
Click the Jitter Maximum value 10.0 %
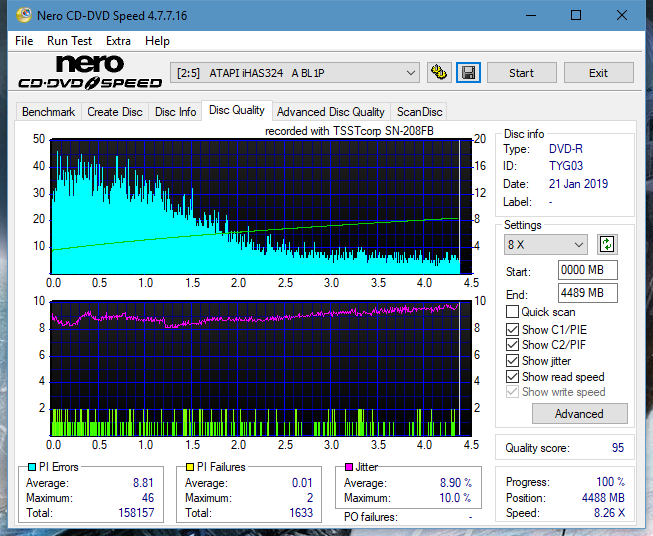[455, 498]
